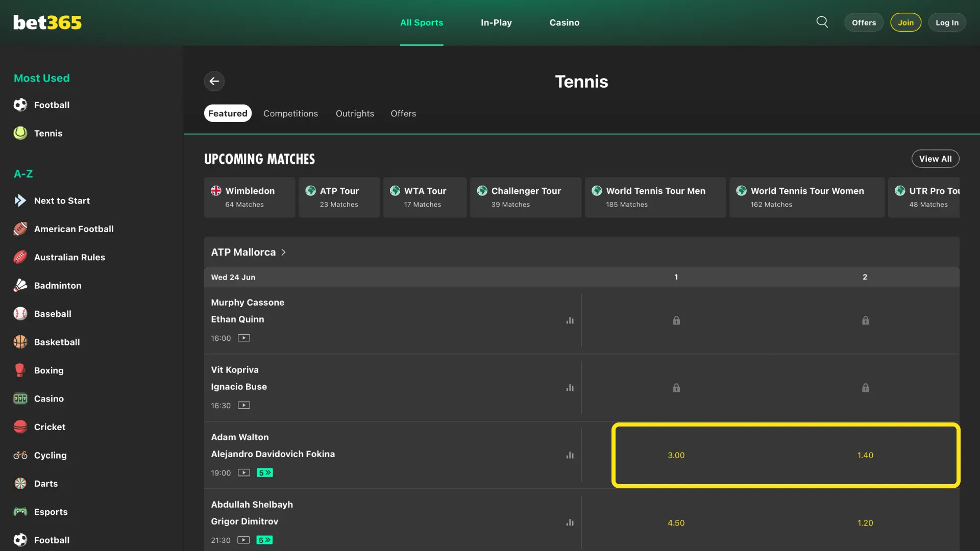Open World Tennis Tour Men card
Image resolution: width=980 pixels, height=551 pixels.
coord(655,197)
